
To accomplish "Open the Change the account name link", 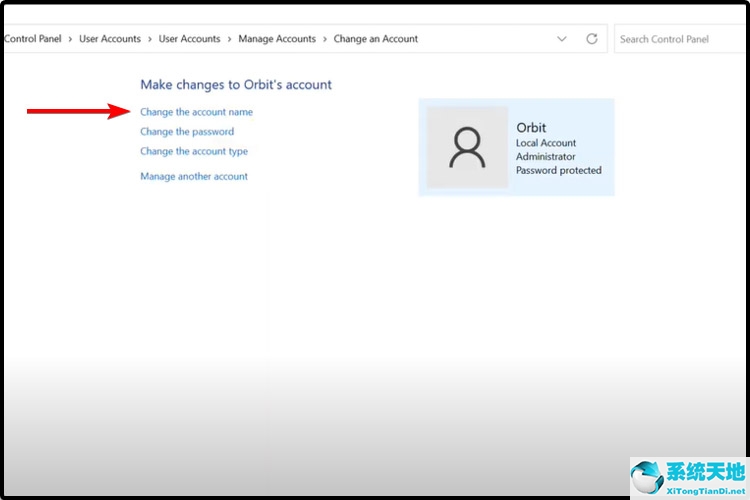I will (x=196, y=112).
